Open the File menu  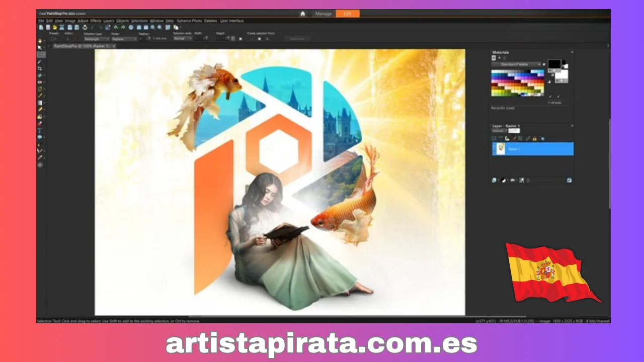coord(41,21)
